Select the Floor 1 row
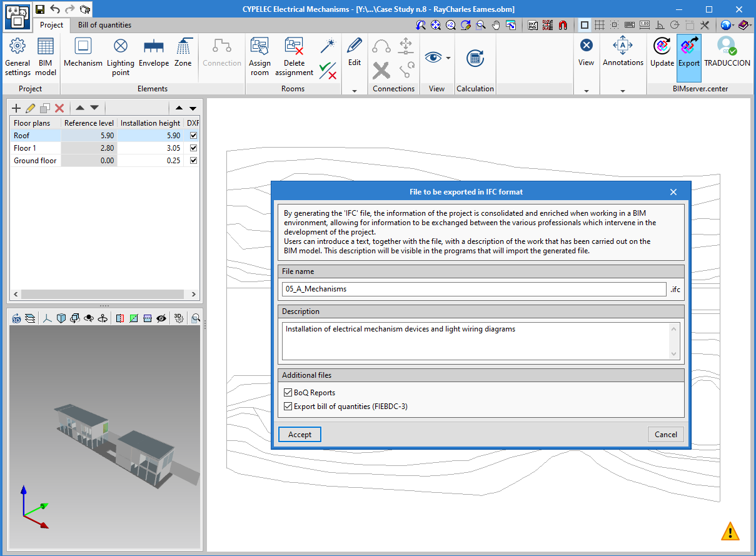 tap(105, 148)
